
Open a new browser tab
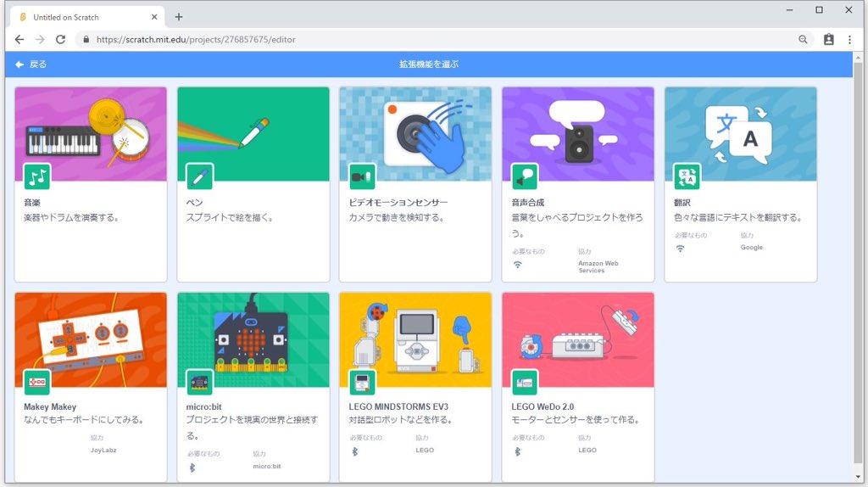click(x=179, y=17)
